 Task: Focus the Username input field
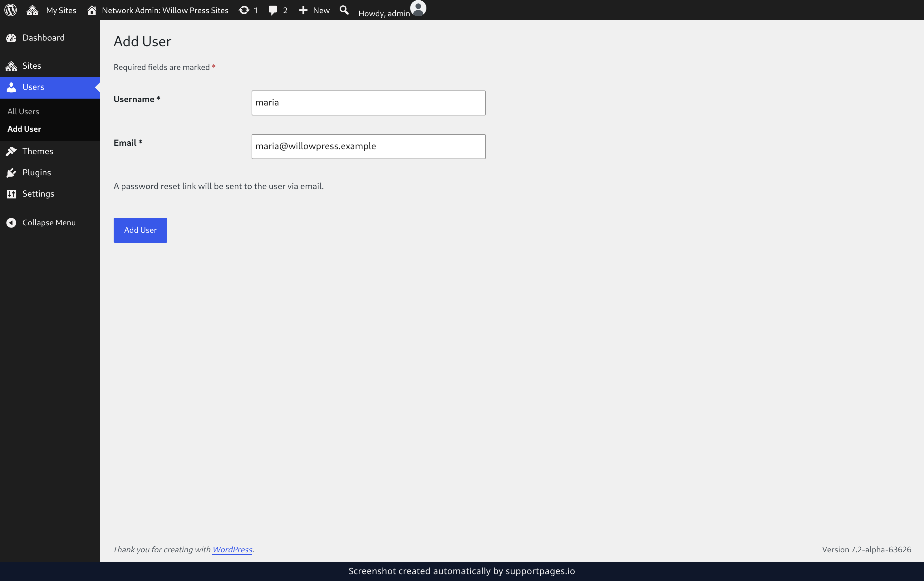(368, 103)
